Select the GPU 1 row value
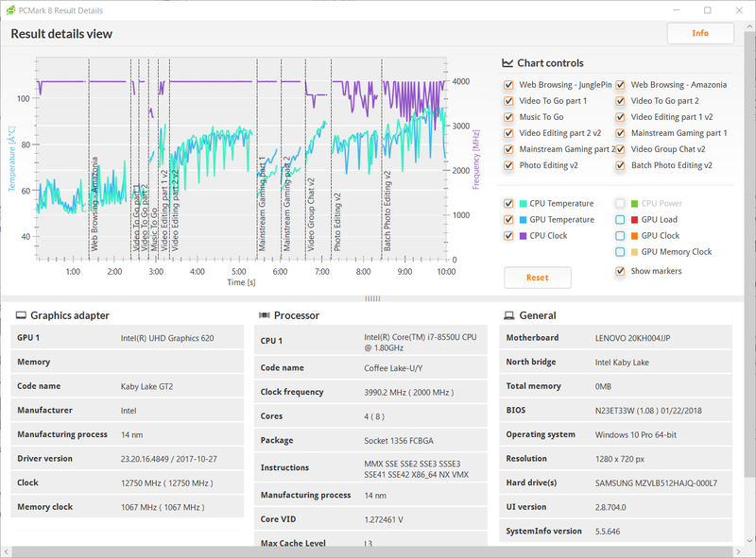756x558 pixels. click(x=167, y=338)
